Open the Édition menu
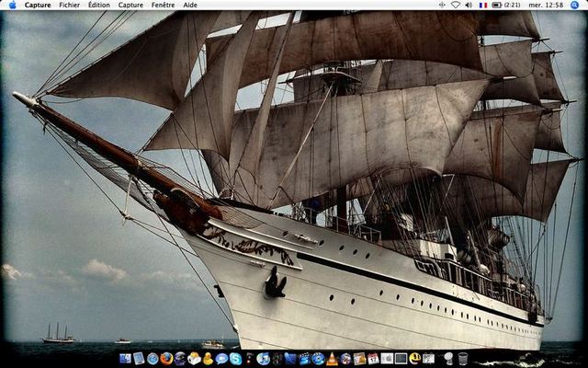 (99, 5)
